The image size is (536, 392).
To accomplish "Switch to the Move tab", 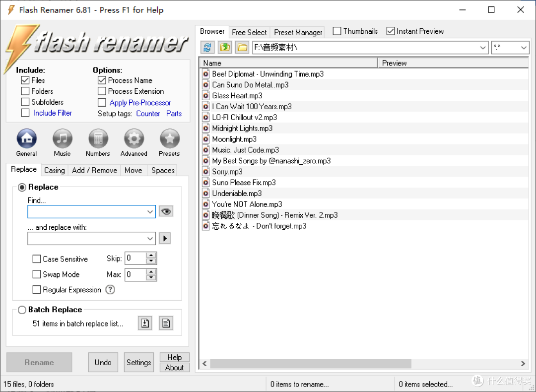I will (x=134, y=170).
